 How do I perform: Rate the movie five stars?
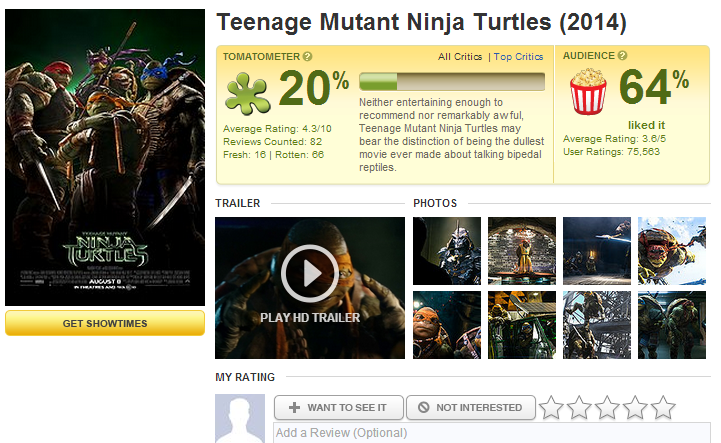click(663, 407)
